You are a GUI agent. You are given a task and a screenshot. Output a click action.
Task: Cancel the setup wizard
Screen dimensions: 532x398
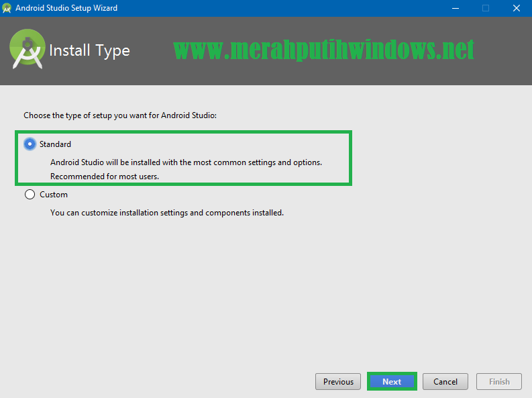pos(445,382)
